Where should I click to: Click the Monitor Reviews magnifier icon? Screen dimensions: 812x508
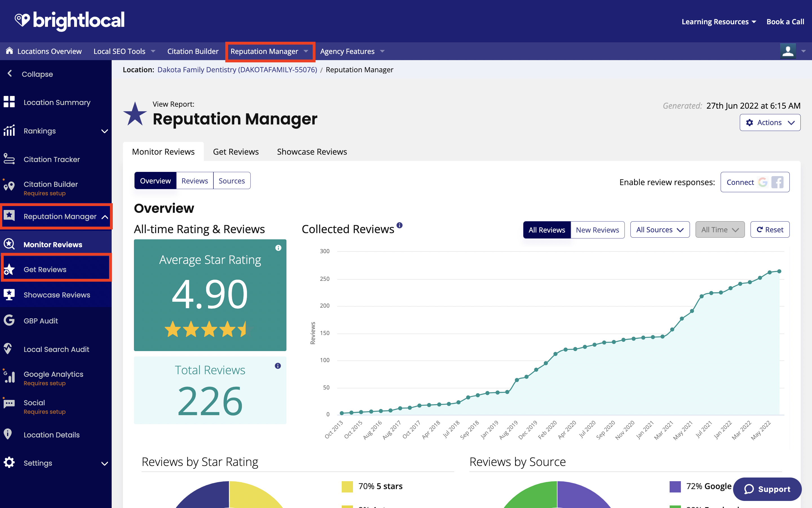point(9,244)
